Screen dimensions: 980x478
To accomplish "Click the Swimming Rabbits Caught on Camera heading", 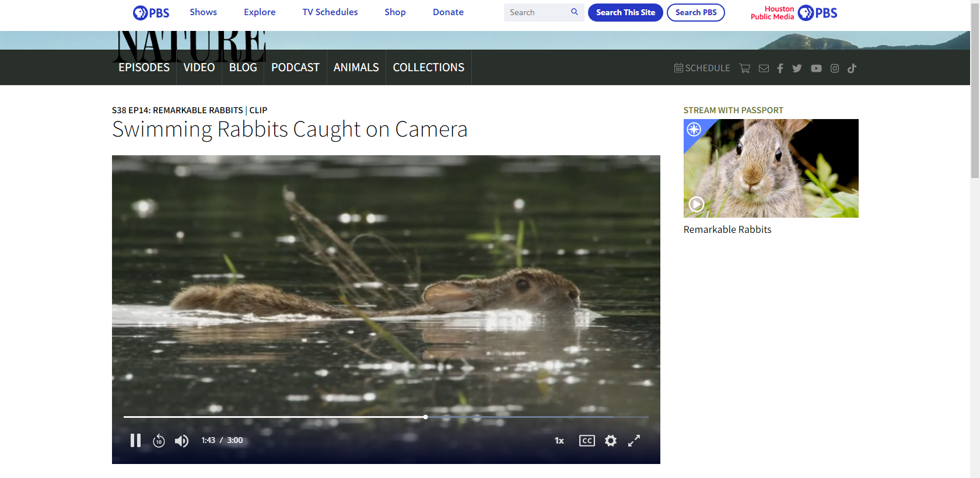I will (290, 130).
